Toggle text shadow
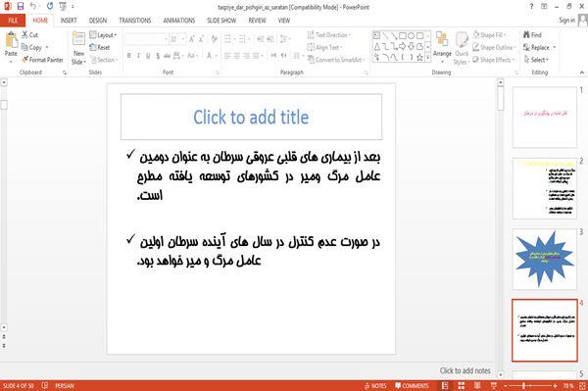The width and height of the screenshot is (588, 391). pyautogui.click(x=158, y=56)
